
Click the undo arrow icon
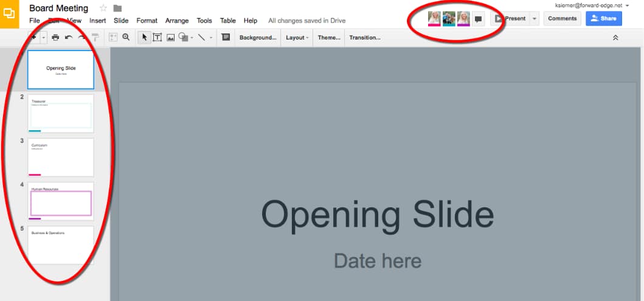(69, 38)
